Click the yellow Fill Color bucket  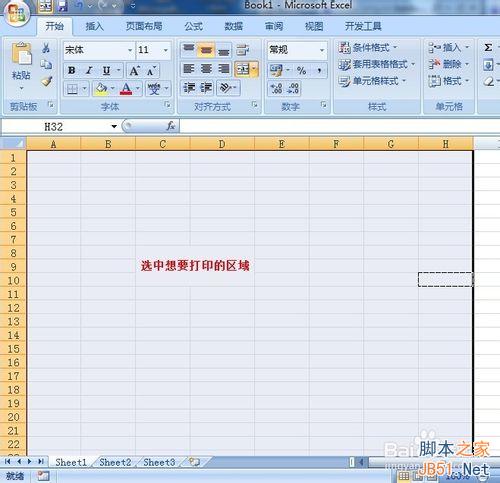coord(101,89)
